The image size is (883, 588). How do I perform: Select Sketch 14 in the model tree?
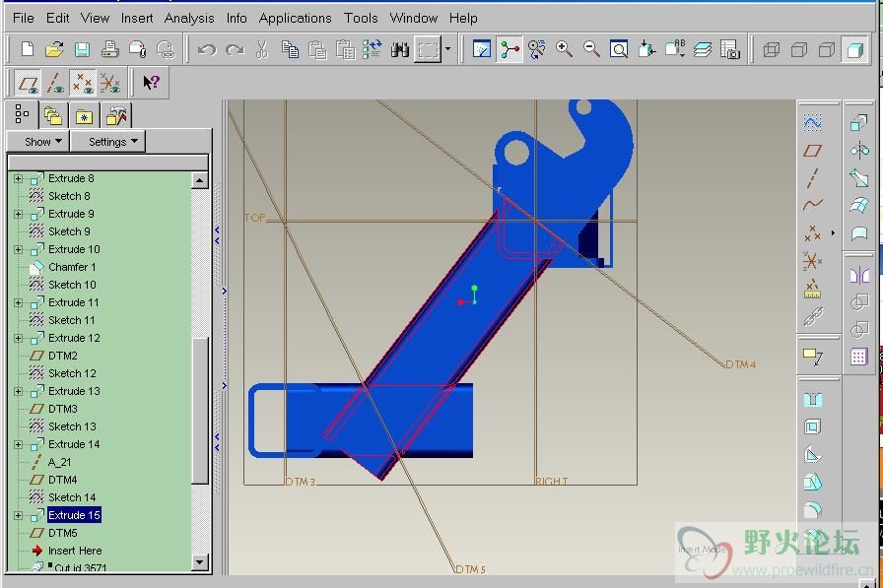click(72, 497)
